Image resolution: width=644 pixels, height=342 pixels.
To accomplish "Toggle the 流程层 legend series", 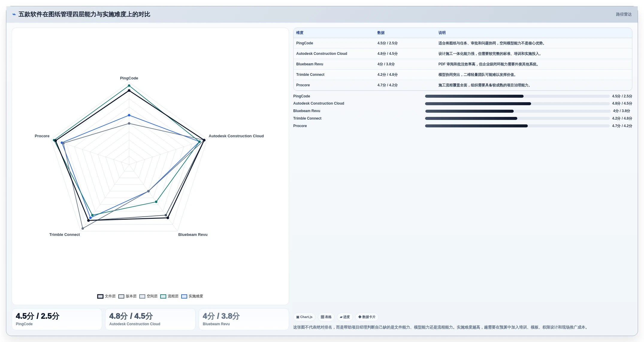I will tap(169, 296).
